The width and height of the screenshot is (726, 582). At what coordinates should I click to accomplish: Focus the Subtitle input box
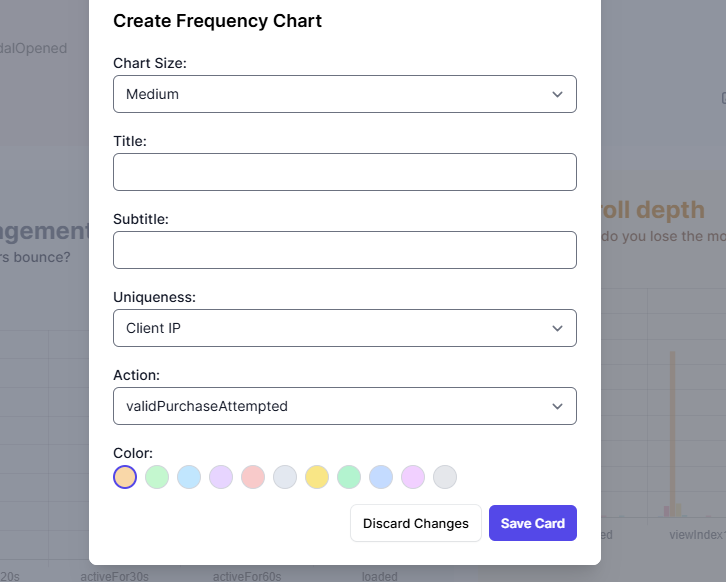344,250
